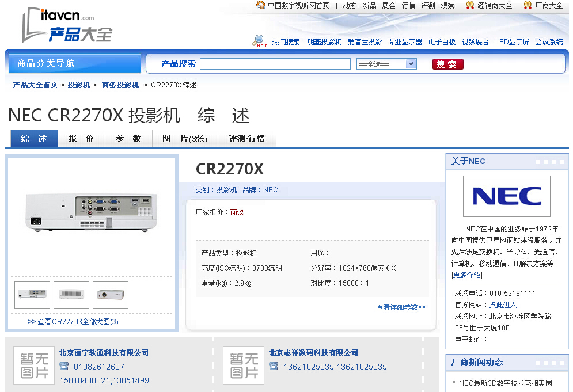573x392 pixels.
Task: Click 暂无图片 placeholder for 北京志祥数码
Action: [244, 366]
